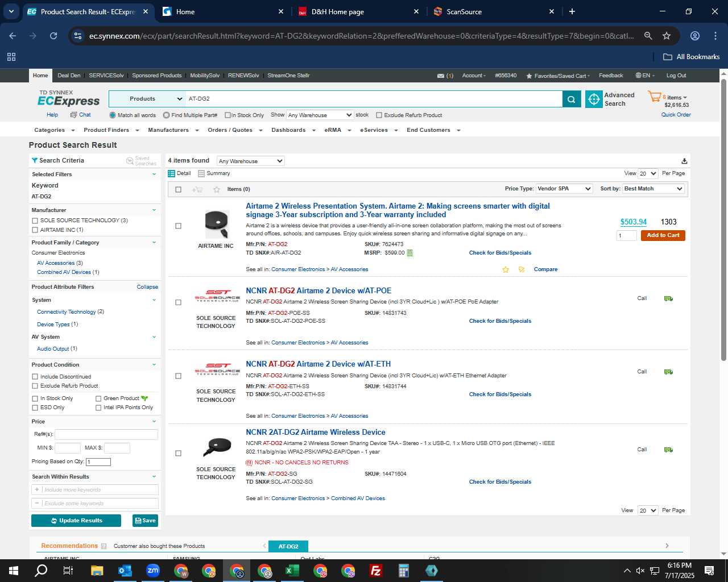Open FileZilla from the taskbar

pos(376,571)
